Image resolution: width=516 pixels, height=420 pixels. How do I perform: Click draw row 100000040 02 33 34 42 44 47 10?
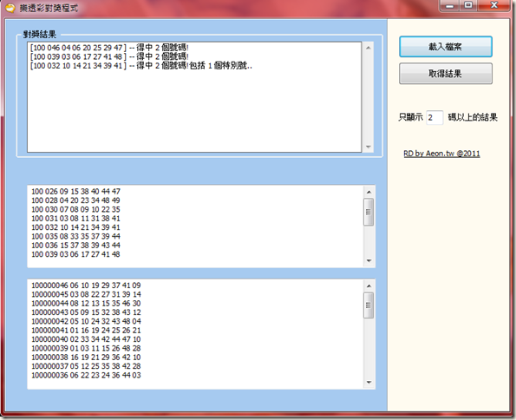click(86, 339)
